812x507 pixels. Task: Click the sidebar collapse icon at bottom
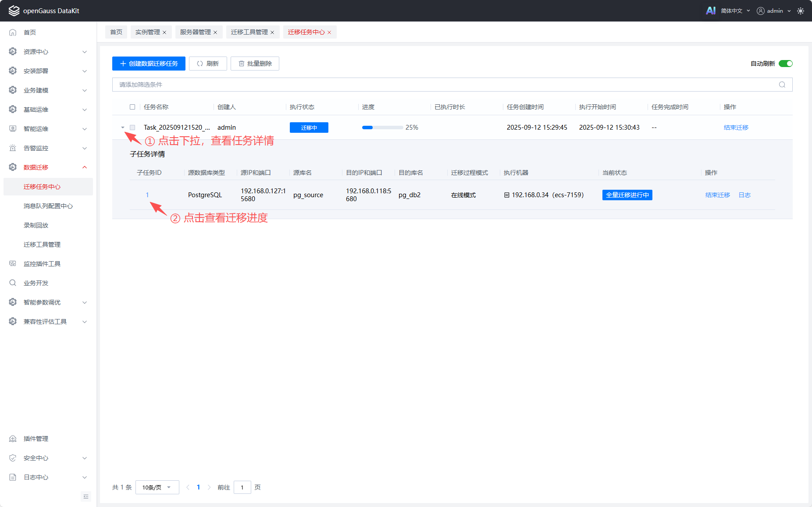(x=86, y=496)
